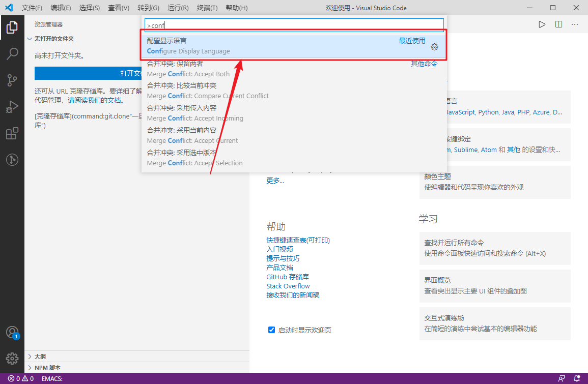Image resolution: width=588 pixels, height=384 pixels.
Task: Click the run play icon in editor toolbar
Action: pos(542,24)
